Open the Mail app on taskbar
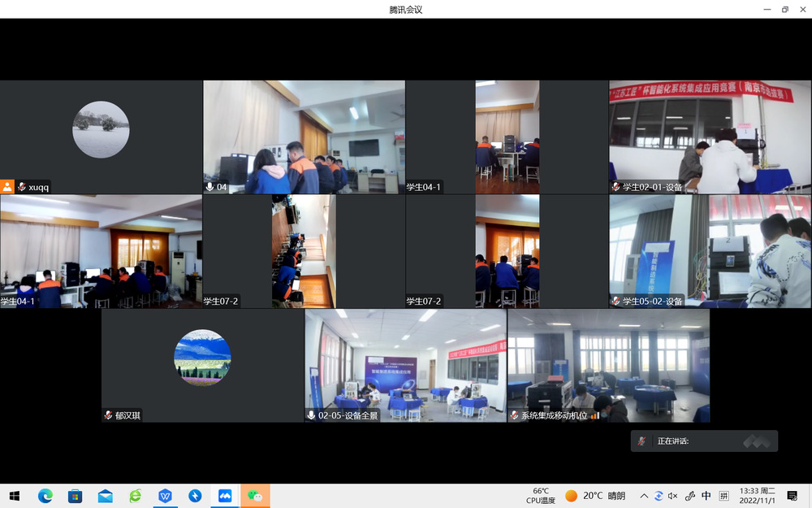The height and width of the screenshot is (508, 812). pos(105,495)
